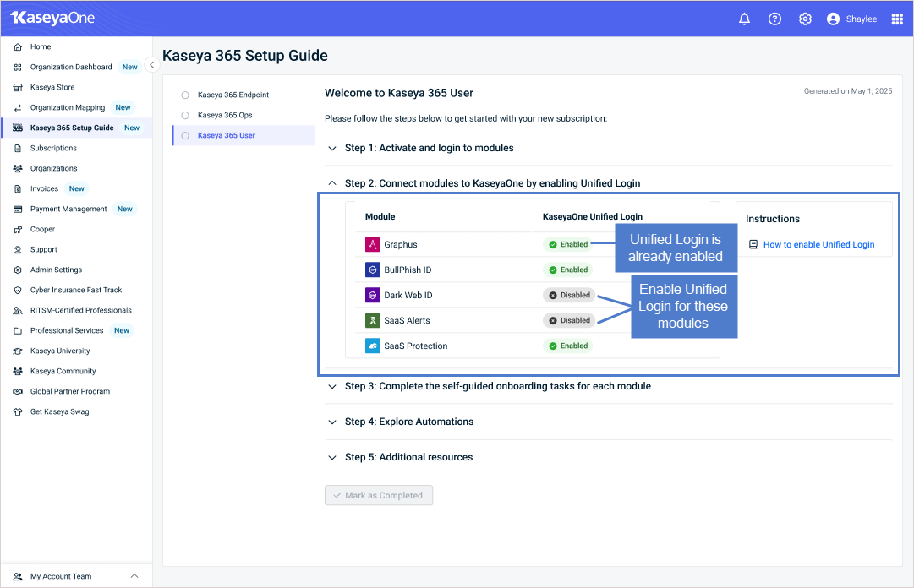
Task: Click the Graphus module icon
Action: [x=373, y=244]
